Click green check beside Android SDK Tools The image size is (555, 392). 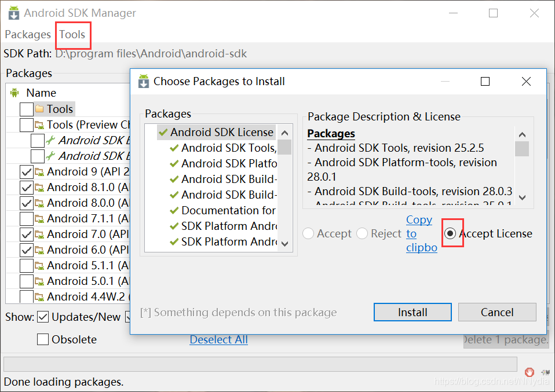coord(174,148)
